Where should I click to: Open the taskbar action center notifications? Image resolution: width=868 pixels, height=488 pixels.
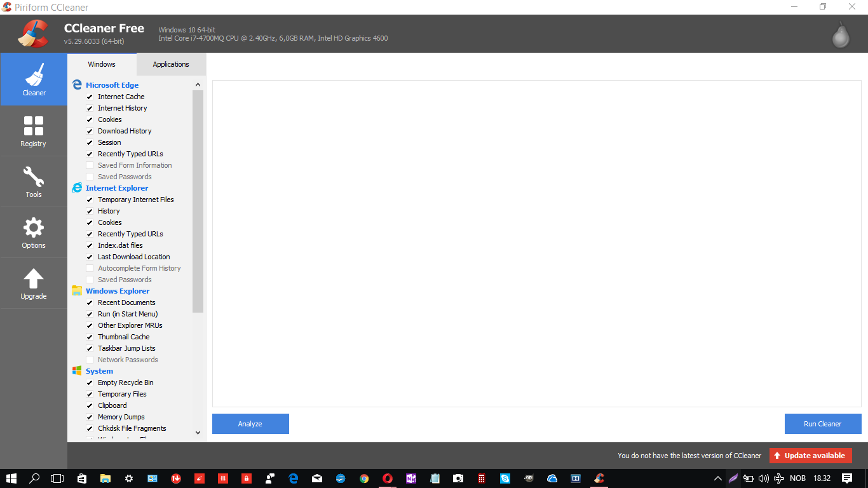[847, 478]
